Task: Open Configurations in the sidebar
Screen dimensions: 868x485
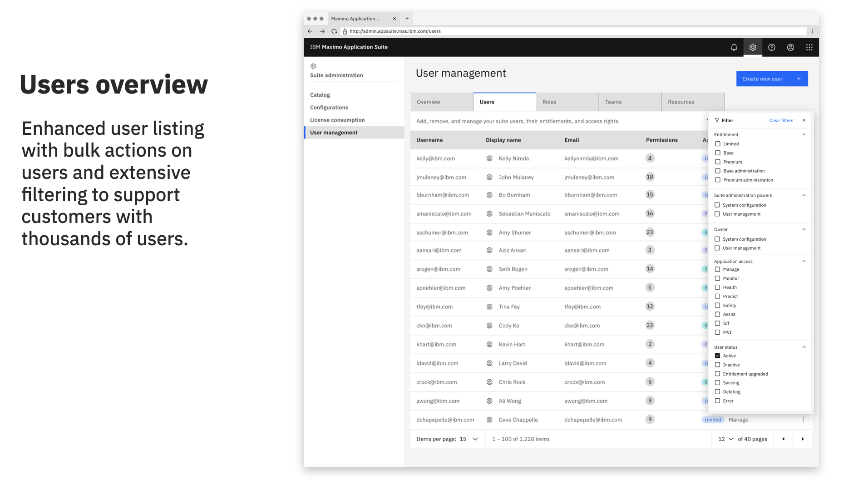Action: pyautogui.click(x=329, y=108)
